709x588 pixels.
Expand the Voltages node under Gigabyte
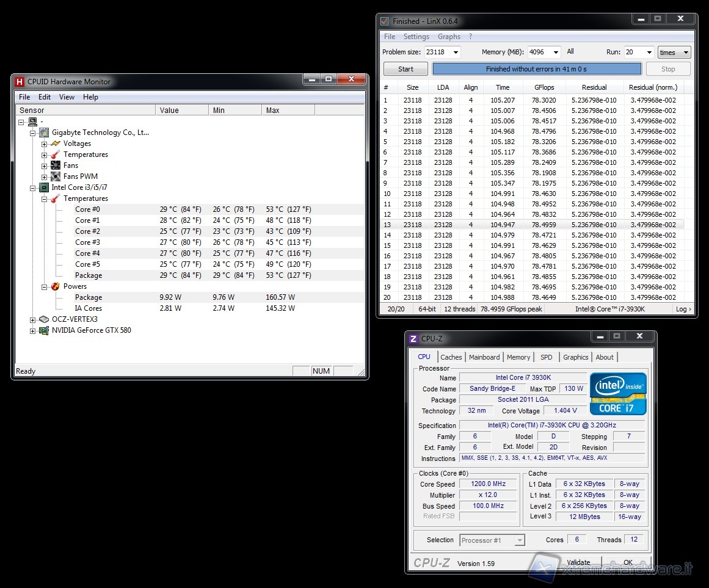click(x=45, y=144)
